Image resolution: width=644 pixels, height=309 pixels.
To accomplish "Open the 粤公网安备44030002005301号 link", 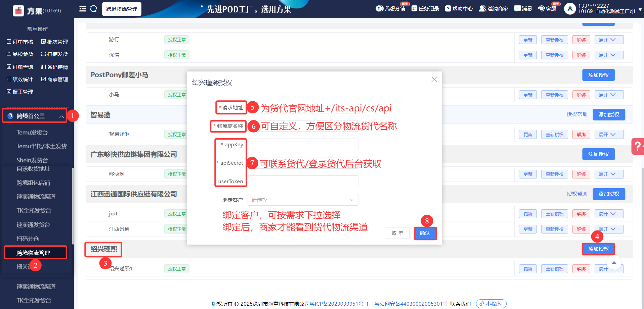I will pos(411,304).
